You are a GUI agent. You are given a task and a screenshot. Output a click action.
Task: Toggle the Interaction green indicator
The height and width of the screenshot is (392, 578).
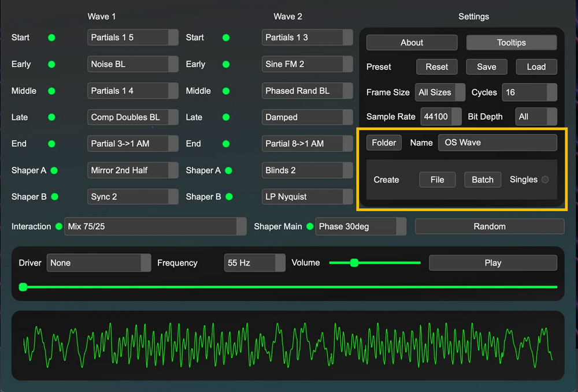[58, 226]
